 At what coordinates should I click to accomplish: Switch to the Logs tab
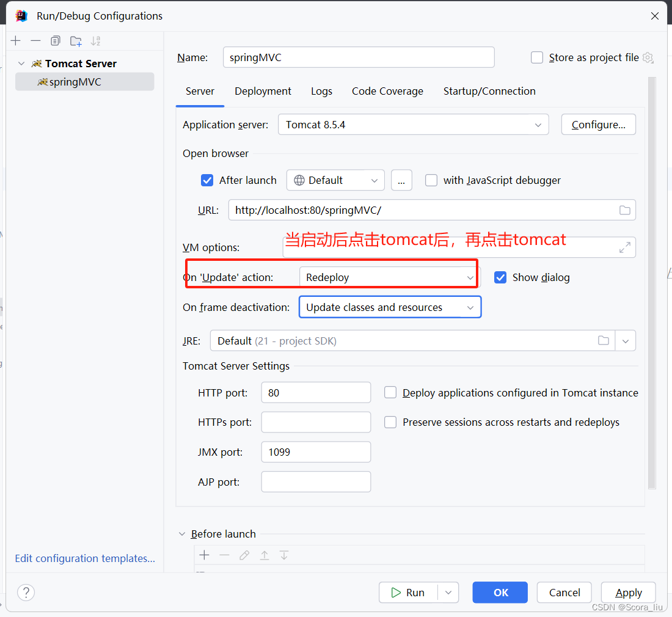321,91
